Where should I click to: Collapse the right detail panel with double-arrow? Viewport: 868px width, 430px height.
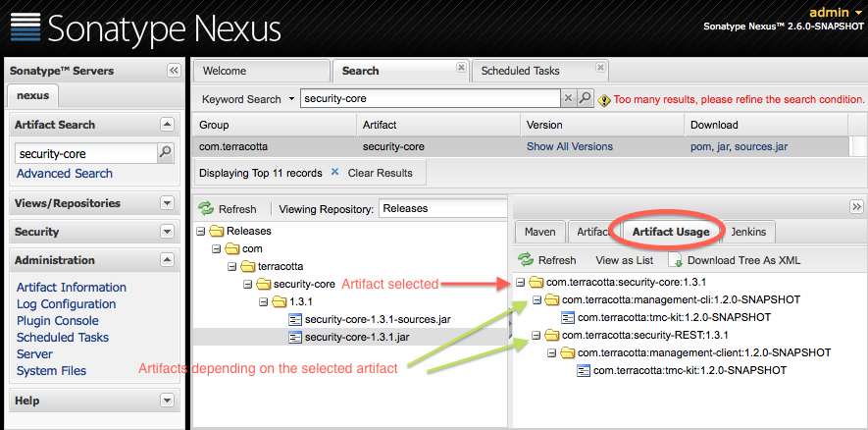(x=856, y=207)
